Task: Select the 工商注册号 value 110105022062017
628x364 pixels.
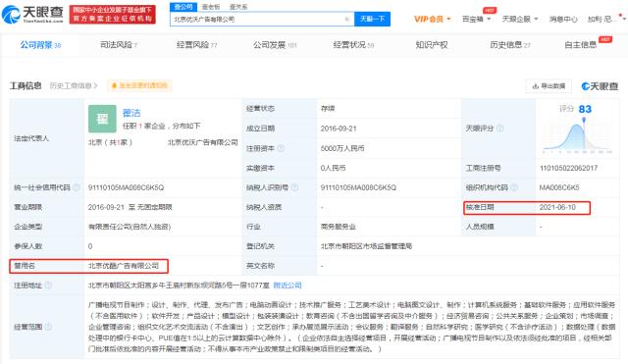Action: coord(569,168)
